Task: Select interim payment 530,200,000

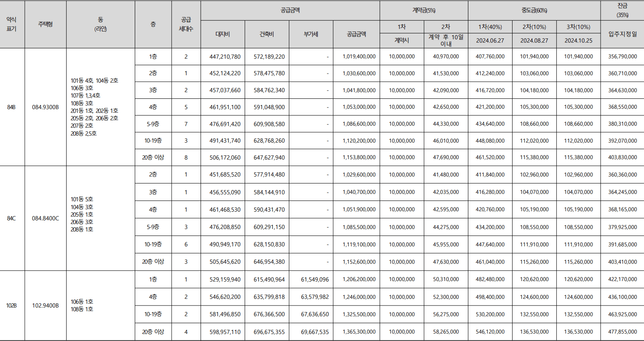Action: tap(490, 314)
